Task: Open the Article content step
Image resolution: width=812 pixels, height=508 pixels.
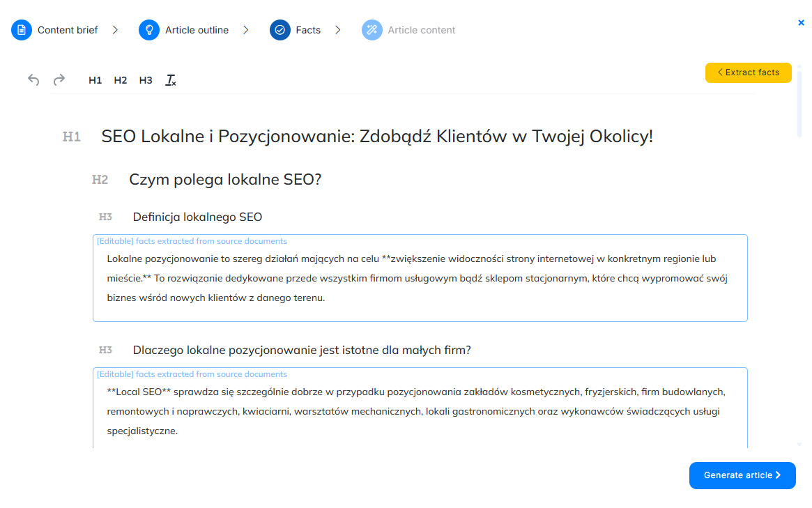Action: [x=421, y=30]
